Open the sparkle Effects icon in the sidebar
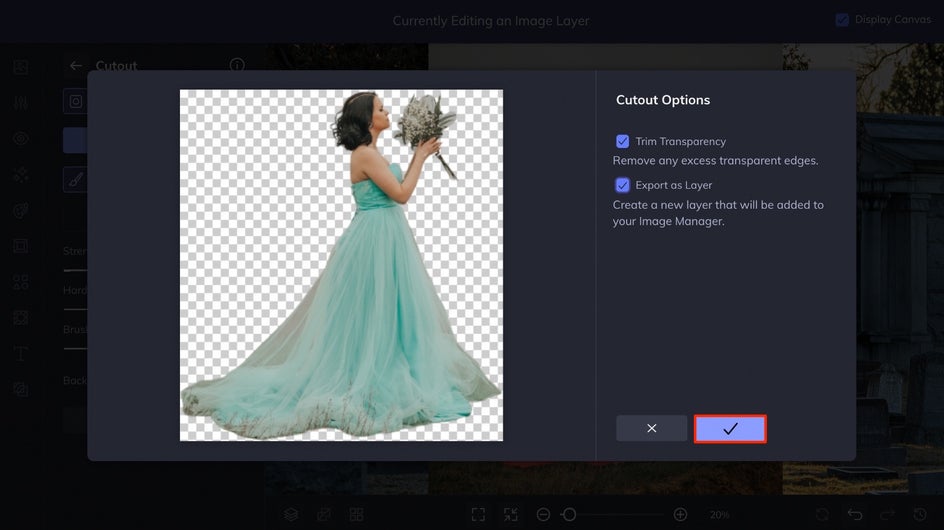 pos(20,175)
